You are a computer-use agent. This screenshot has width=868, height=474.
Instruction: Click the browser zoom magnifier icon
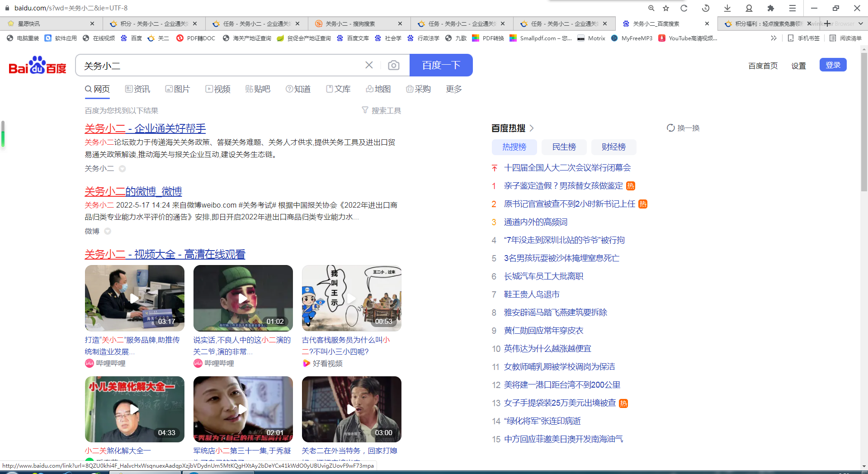(x=651, y=8)
